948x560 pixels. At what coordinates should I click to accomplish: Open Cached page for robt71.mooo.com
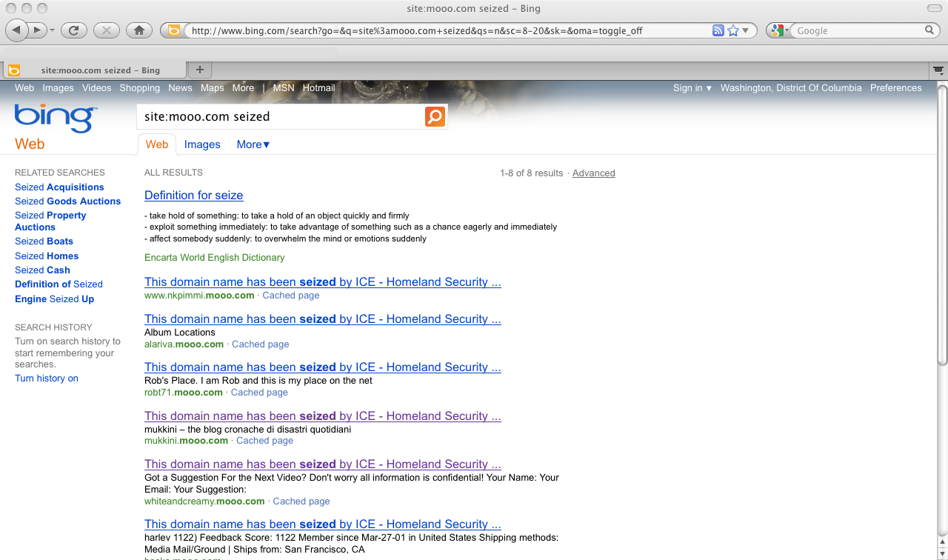(x=259, y=393)
